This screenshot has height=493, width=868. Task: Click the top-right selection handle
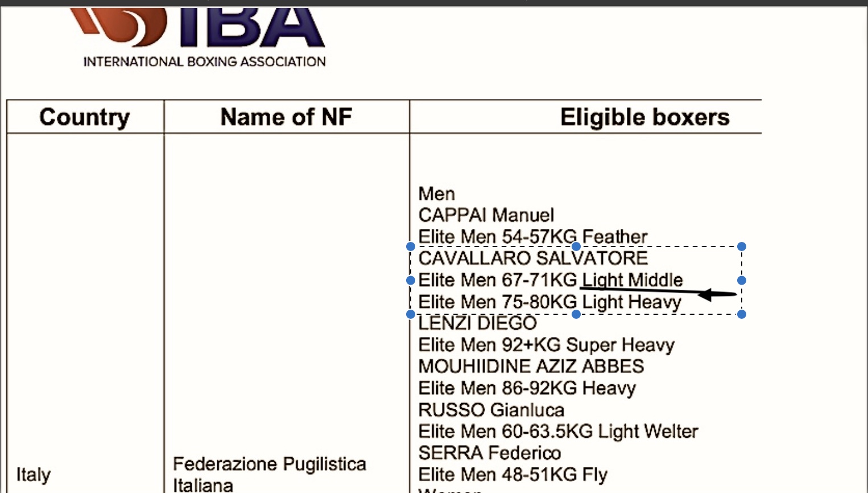click(742, 246)
